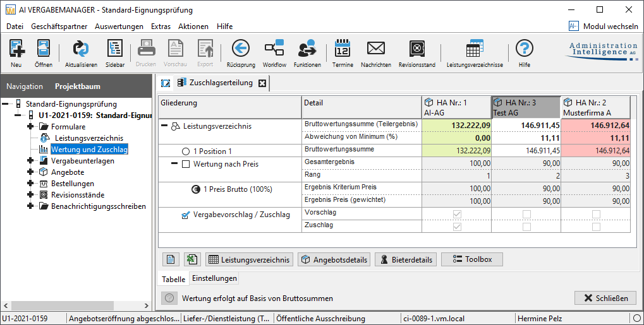Switch to the Navigation panel tab

(x=25, y=86)
